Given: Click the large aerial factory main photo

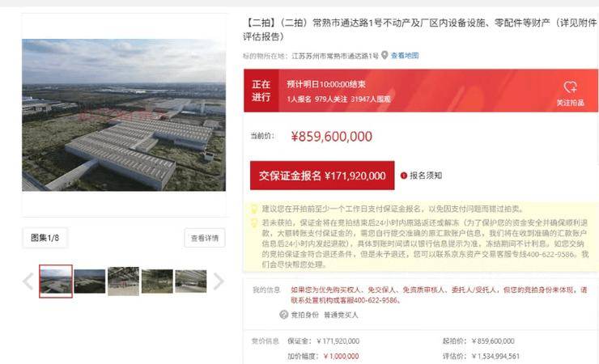Looking at the screenshot, I should tap(124, 115).
